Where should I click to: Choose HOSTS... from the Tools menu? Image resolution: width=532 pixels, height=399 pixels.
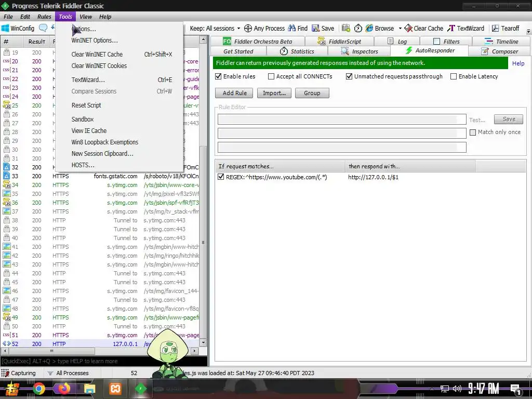click(83, 165)
